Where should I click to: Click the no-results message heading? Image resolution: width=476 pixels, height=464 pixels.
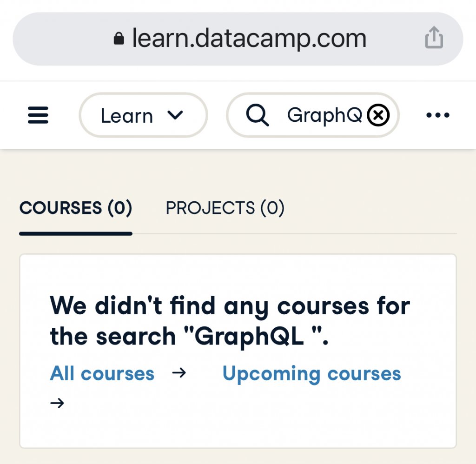point(230,321)
